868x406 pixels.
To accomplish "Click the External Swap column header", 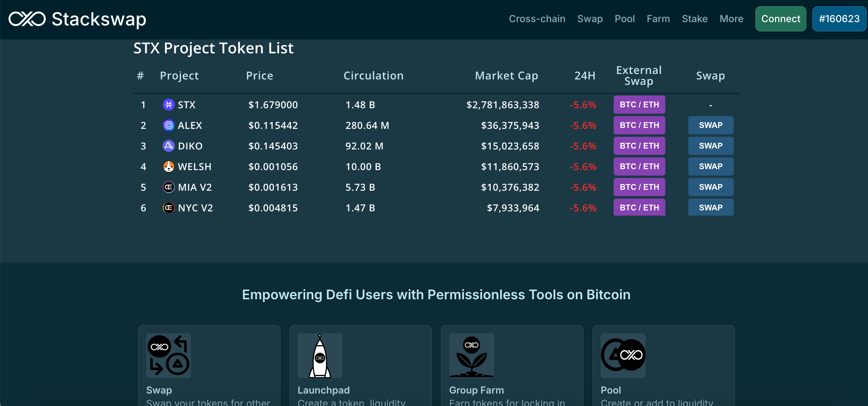I will pyautogui.click(x=639, y=75).
